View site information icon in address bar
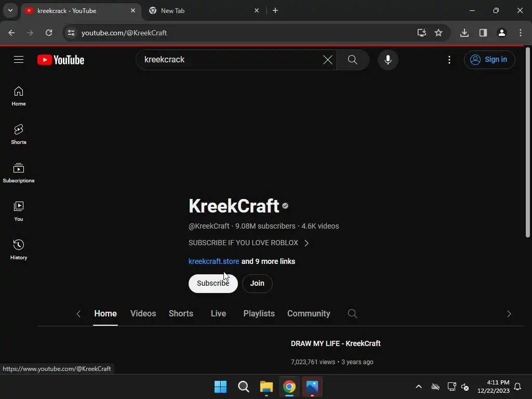The image size is (532, 399). pos(71,33)
